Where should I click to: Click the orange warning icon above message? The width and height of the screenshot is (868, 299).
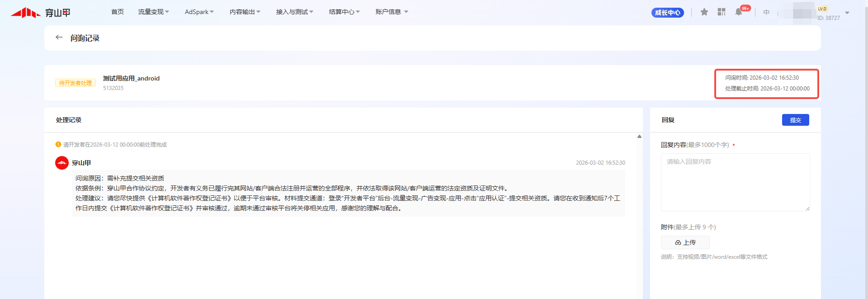tap(58, 145)
